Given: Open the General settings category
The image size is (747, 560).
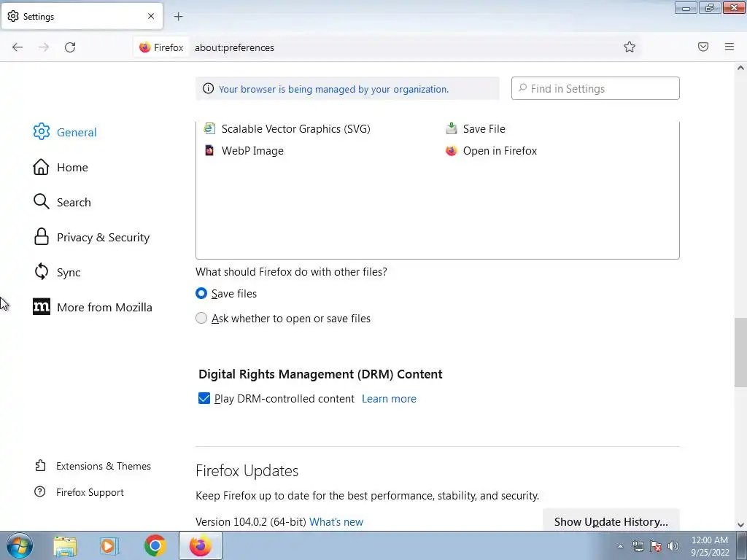Looking at the screenshot, I should pos(77,133).
